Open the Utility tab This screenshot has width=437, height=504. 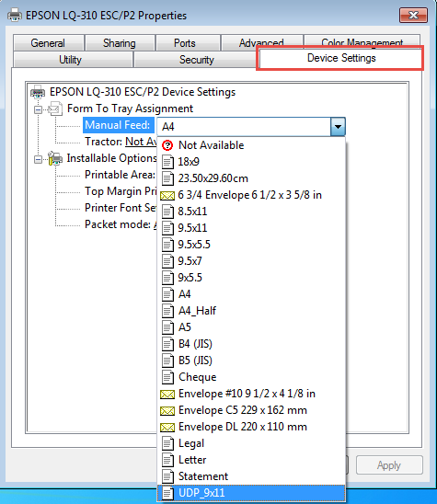click(70, 60)
